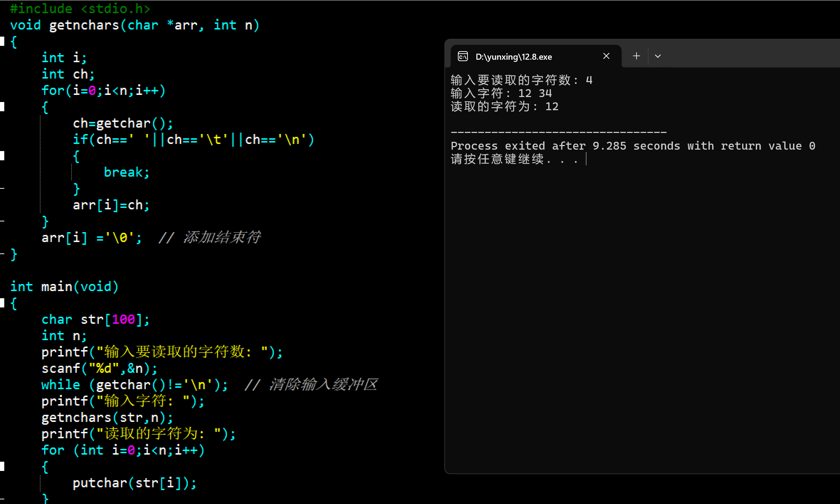Viewport: 840px width, 504px height.
Task: Click the putchar(str[i]) statement
Action: pyautogui.click(x=134, y=483)
